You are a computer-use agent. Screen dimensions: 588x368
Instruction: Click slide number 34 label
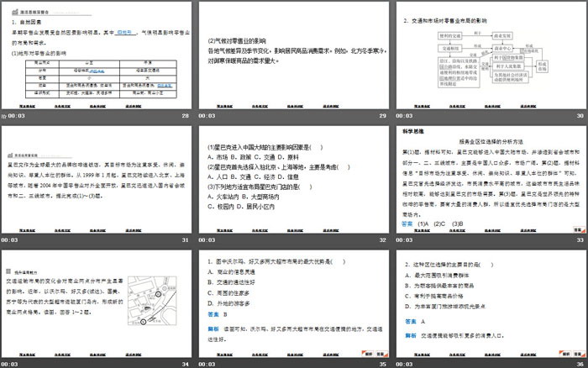click(186, 365)
